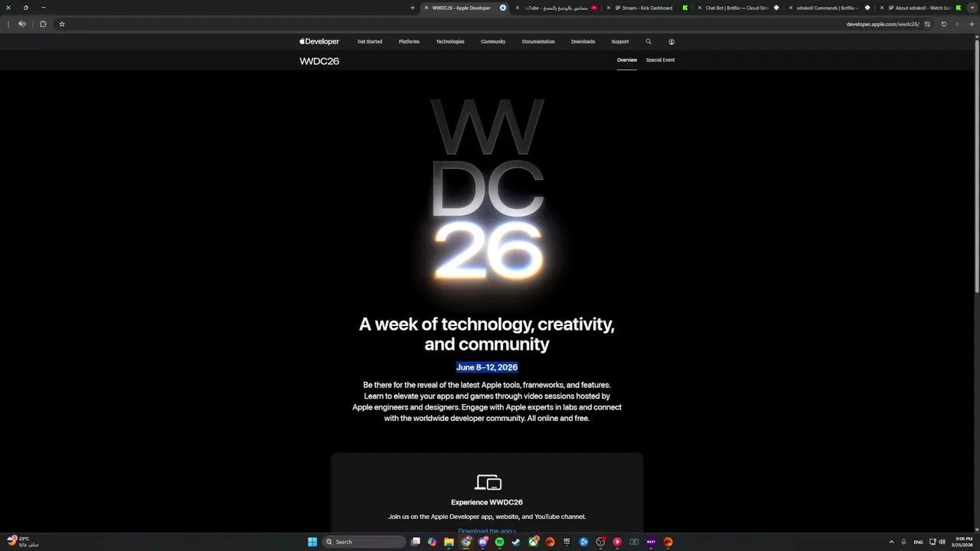This screenshot has height=551, width=980.
Task: Click the Apple Developer logo
Action: [x=319, y=41]
